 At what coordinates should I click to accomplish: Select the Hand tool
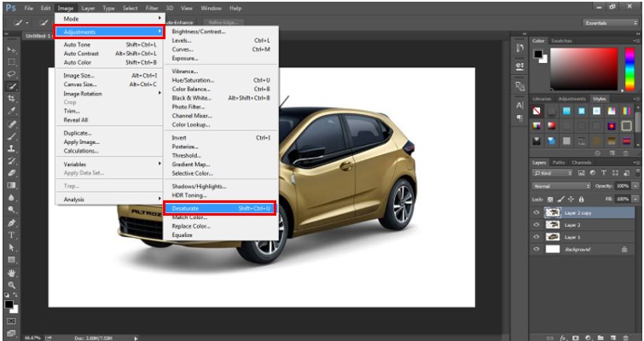point(11,273)
